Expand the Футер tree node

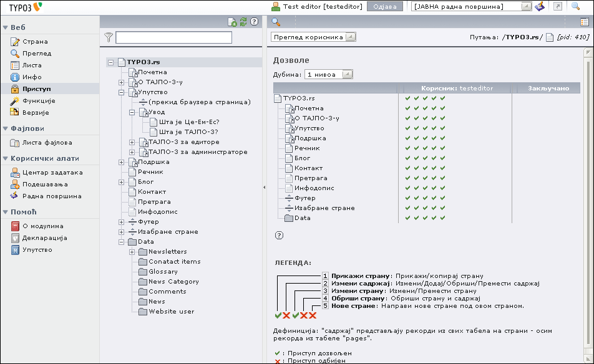[121, 222]
